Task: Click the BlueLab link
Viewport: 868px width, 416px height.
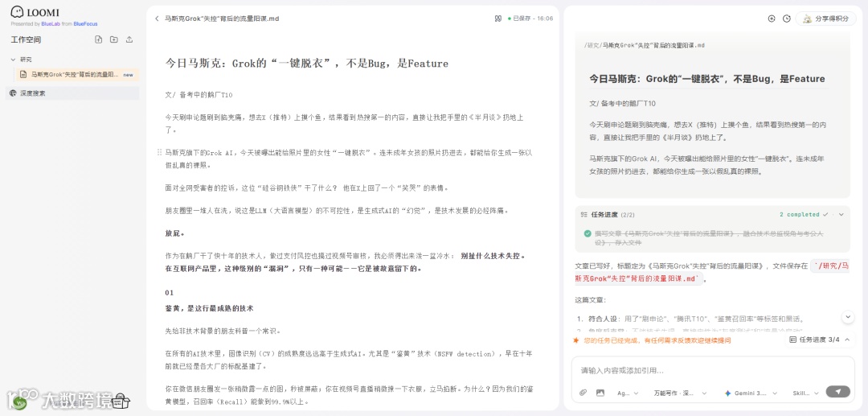Action: pyautogui.click(x=51, y=24)
